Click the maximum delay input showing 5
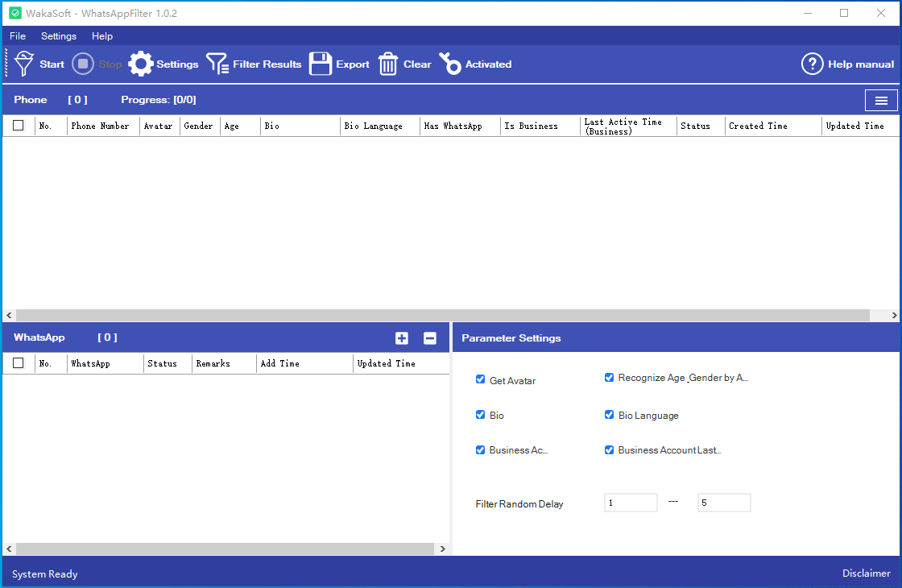 724,503
